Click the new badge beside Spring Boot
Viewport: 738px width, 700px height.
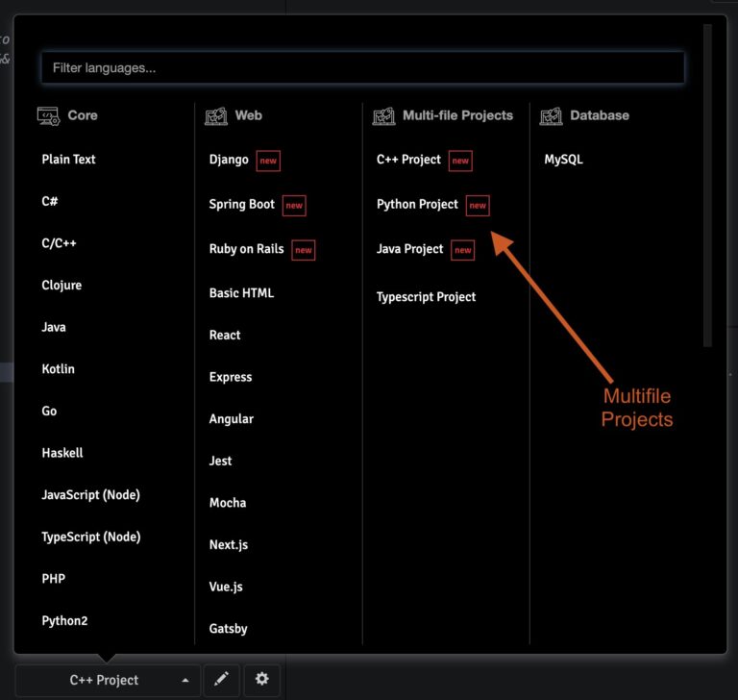(294, 206)
